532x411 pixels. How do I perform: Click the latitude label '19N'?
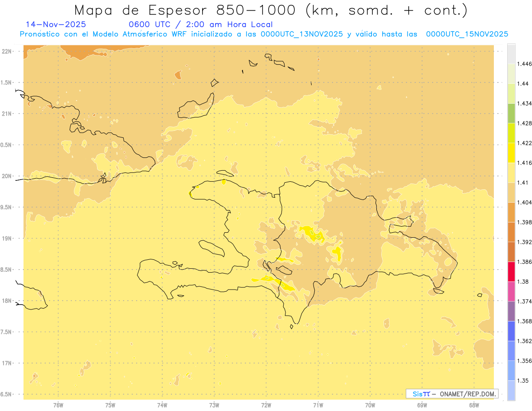click(7, 239)
